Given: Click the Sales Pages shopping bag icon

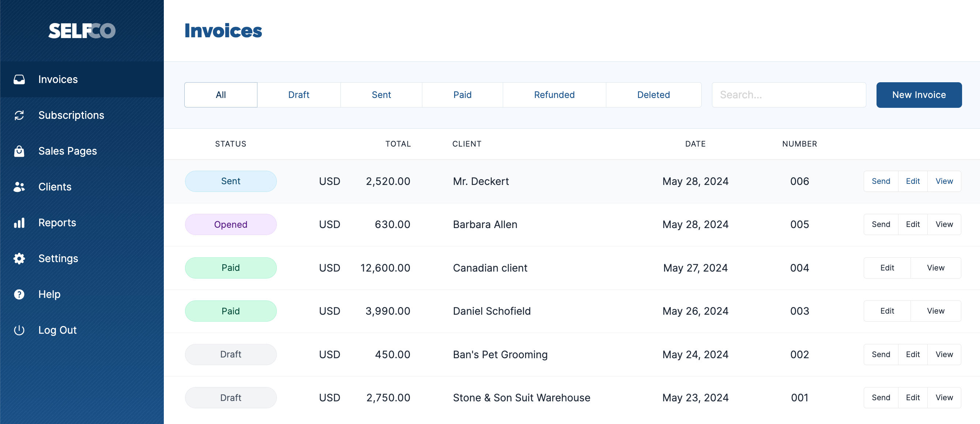Looking at the screenshot, I should [x=19, y=151].
